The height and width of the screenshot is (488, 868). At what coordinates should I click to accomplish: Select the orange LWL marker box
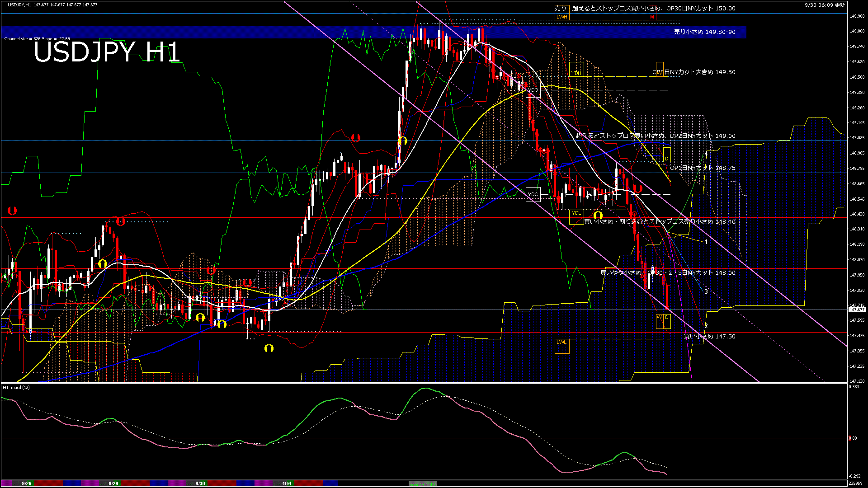click(x=562, y=346)
